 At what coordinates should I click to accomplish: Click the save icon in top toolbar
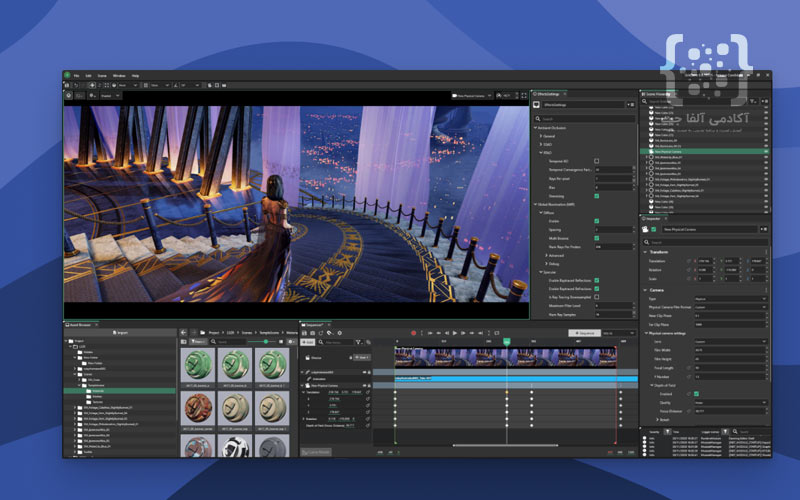pyautogui.click(x=67, y=85)
